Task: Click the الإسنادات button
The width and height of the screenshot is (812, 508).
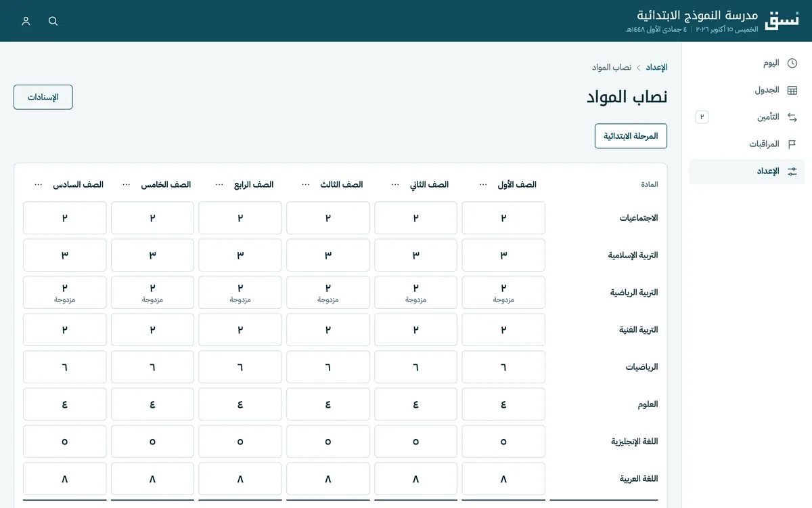Action: (x=43, y=97)
